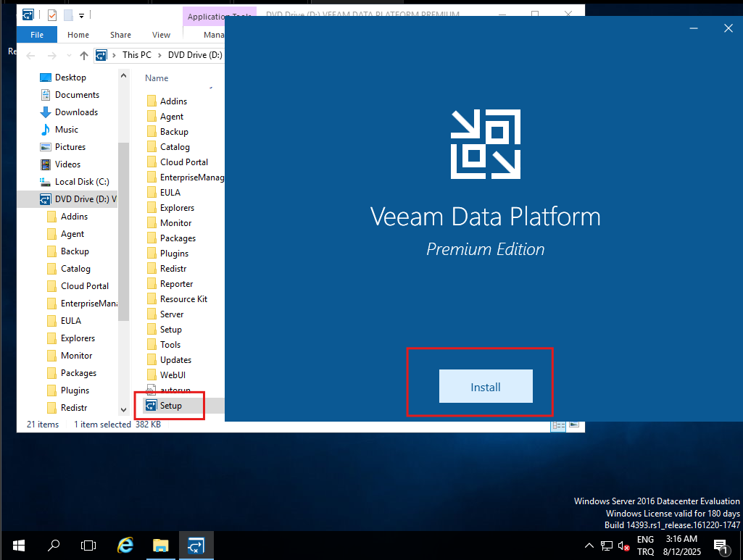The height and width of the screenshot is (560, 743).
Task: Open the Share ribbon tab
Action: point(120,35)
